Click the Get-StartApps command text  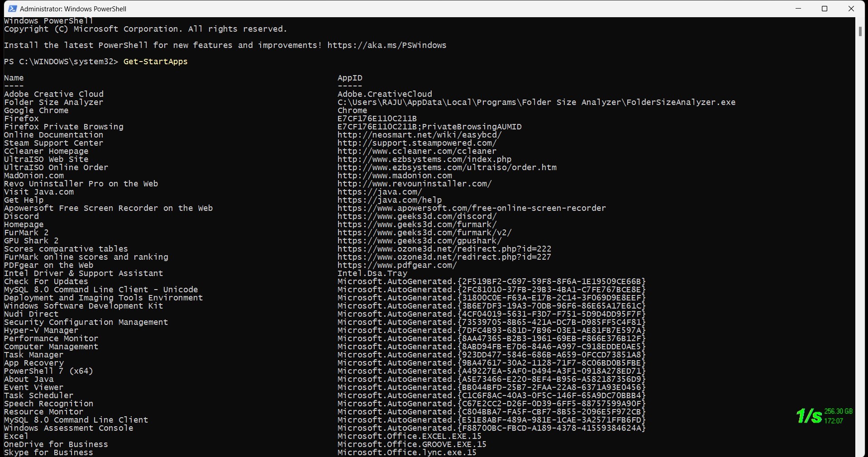point(155,62)
